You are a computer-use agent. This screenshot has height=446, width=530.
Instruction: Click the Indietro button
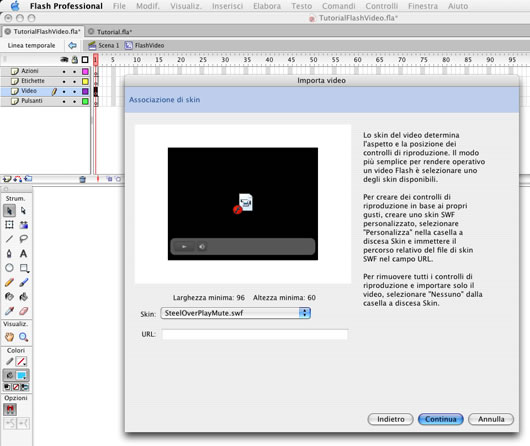coord(390,419)
